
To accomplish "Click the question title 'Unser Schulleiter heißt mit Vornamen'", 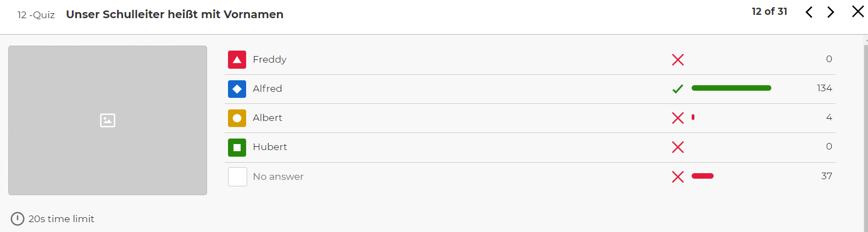I will pyautogui.click(x=175, y=14).
